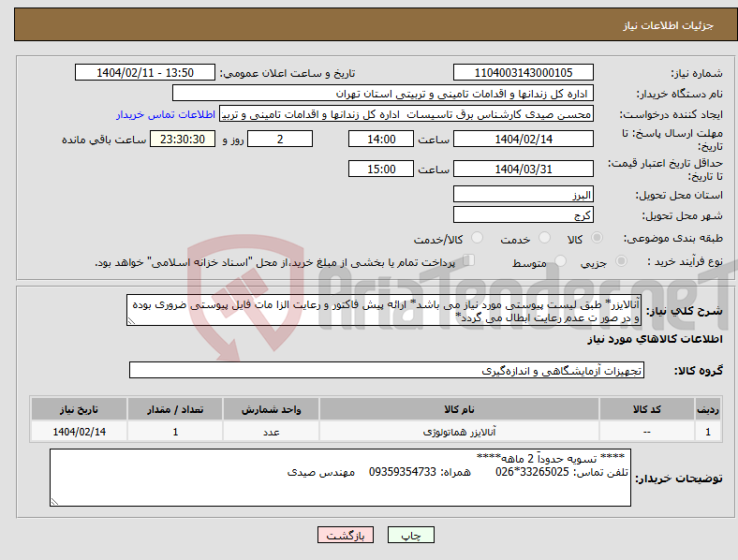The height and width of the screenshot is (560, 738).
Task: Click the عدد unit cell
Action: tap(271, 432)
